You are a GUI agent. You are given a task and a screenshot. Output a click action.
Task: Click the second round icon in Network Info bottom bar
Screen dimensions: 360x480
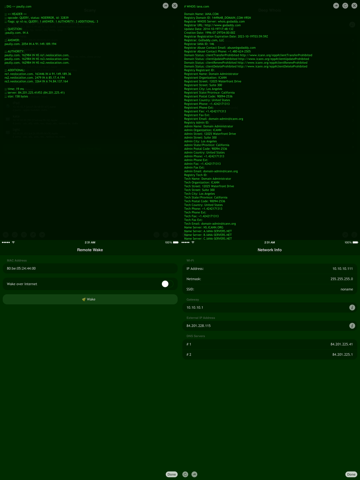(x=195, y=474)
